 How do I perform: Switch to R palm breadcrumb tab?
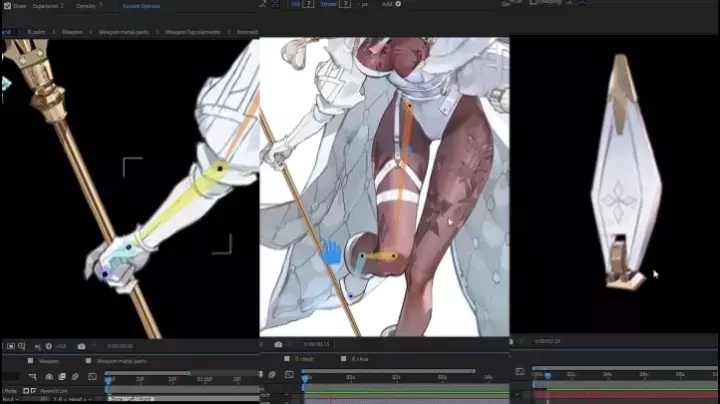pyautogui.click(x=36, y=32)
